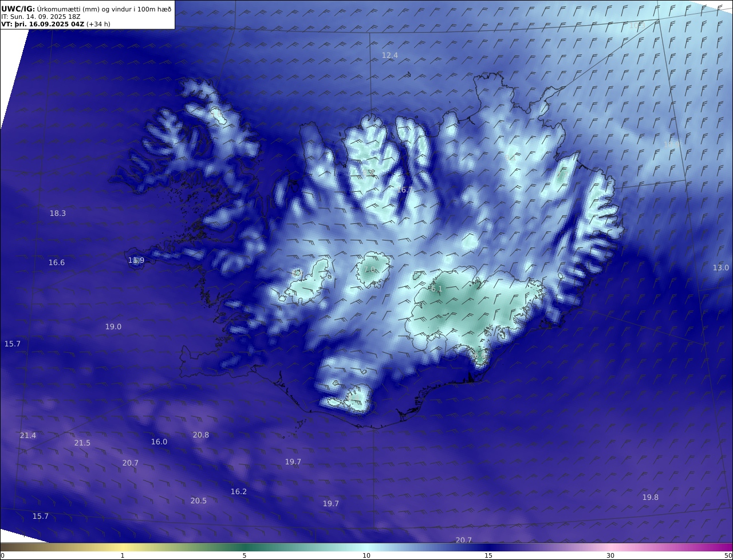Click the colorbar tick label 15
The height and width of the screenshot is (560, 733).
[488, 555]
